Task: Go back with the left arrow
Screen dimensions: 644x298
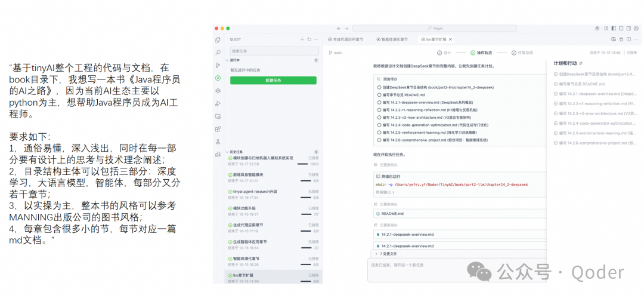Action: [339, 29]
